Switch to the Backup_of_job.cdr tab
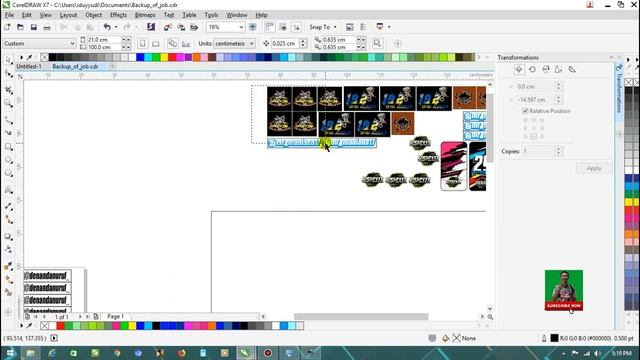This screenshot has height=360, width=640. click(76, 67)
